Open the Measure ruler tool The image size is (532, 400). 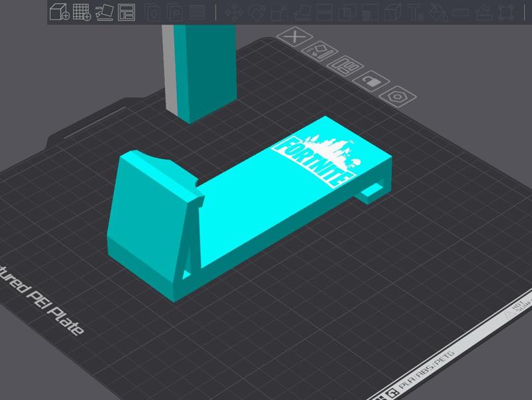[460, 12]
